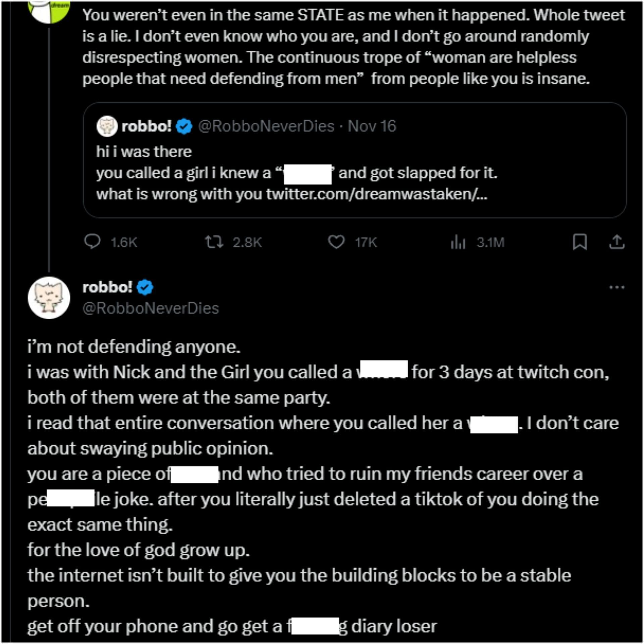Click the reply speech bubble icon
This screenshot has width=644, height=644.
(x=92, y=242)
